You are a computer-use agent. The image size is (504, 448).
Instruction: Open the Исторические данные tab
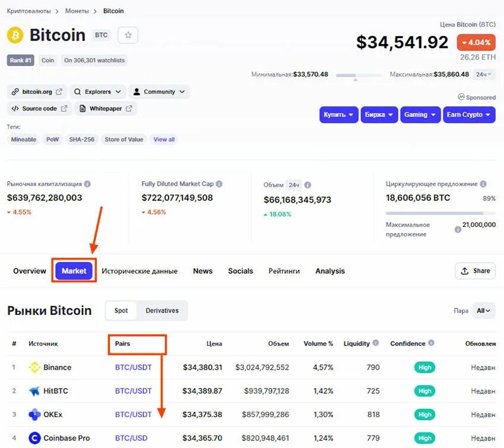pyautogui.click(x=140, y=271)
